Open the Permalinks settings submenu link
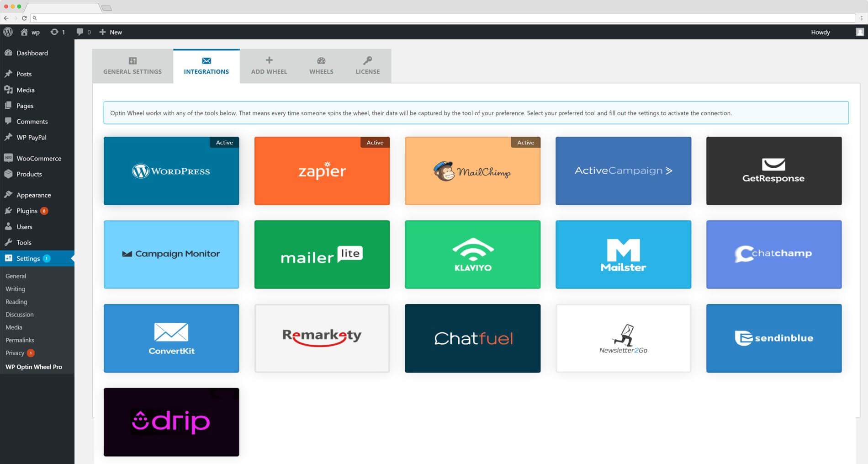This screenshot has width=868, height=464. tap(20, 340)
